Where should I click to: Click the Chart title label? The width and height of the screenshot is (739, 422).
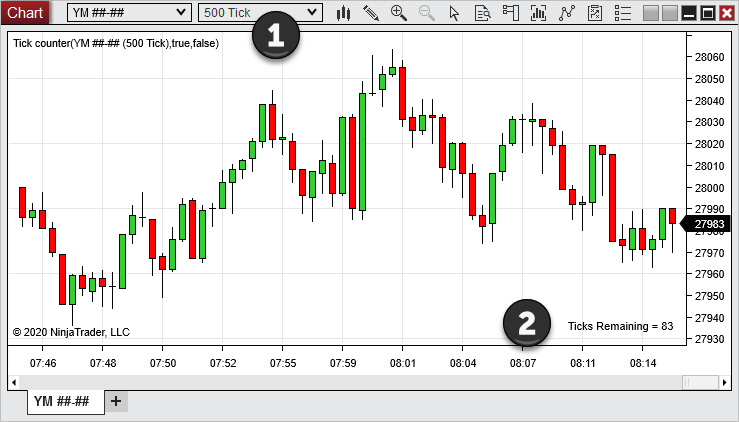click(24, 13)
